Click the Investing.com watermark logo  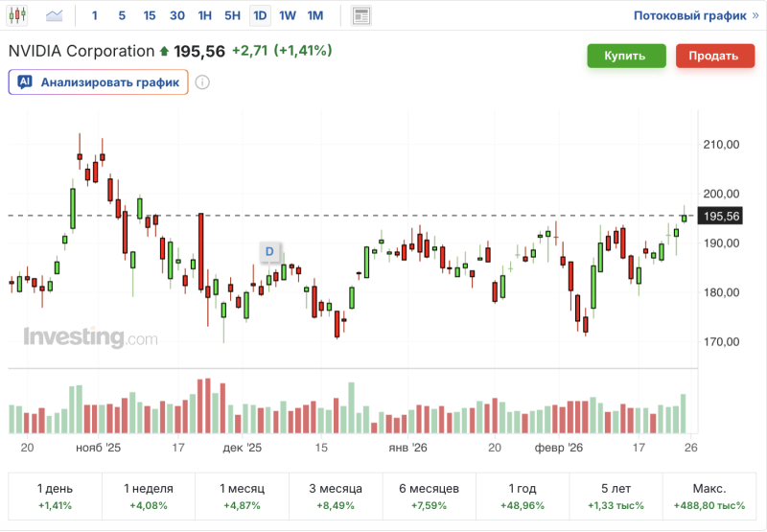90,337
